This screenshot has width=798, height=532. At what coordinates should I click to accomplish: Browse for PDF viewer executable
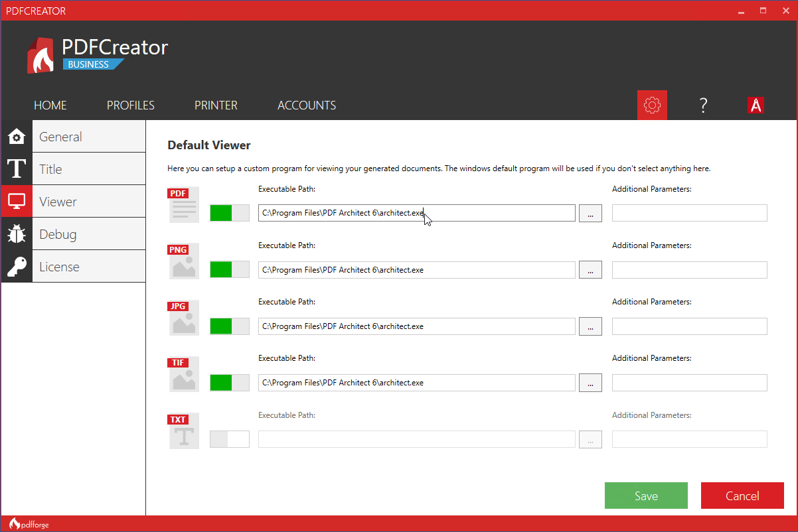click(x=590, y=213)
